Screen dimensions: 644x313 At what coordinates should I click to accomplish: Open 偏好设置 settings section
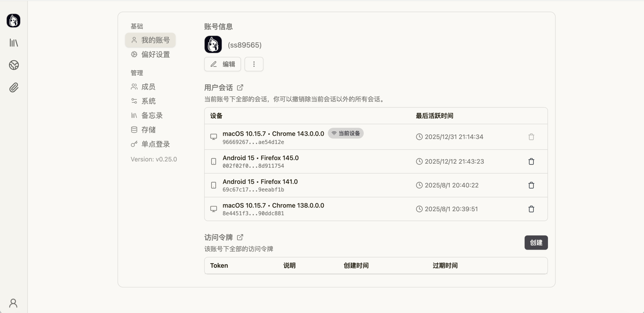tap(155, 55)
